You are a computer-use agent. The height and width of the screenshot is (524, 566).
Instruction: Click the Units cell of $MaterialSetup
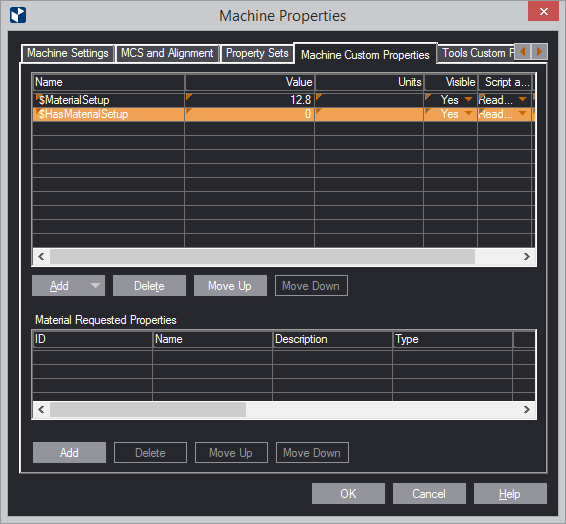tap(369, 100)
